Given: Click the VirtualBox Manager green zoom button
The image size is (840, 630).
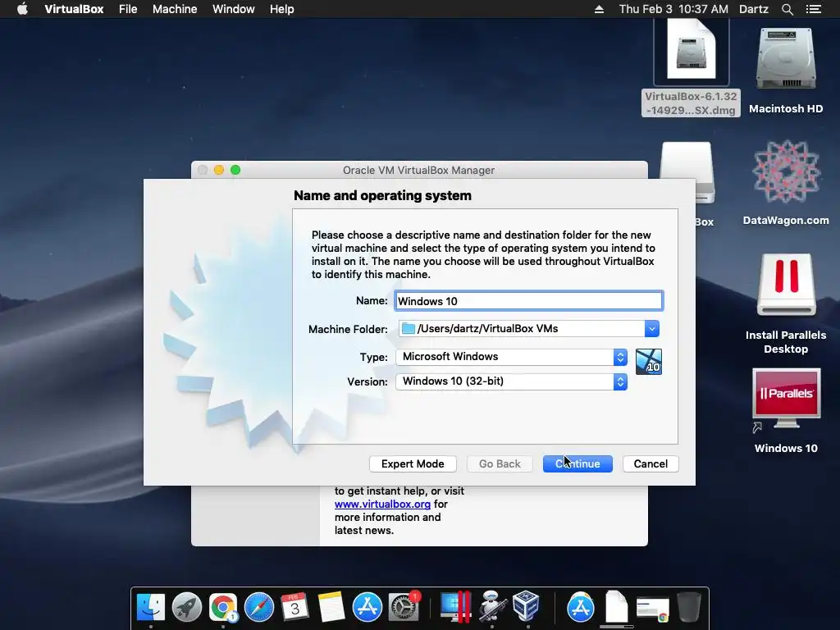Looking at the screenshot, I should point(235,170).
